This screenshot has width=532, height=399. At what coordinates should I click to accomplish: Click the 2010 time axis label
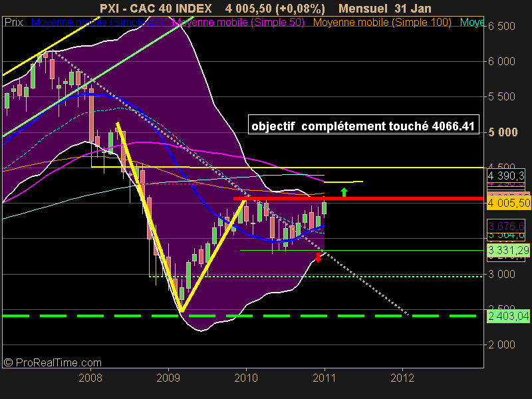click(246, 378)
